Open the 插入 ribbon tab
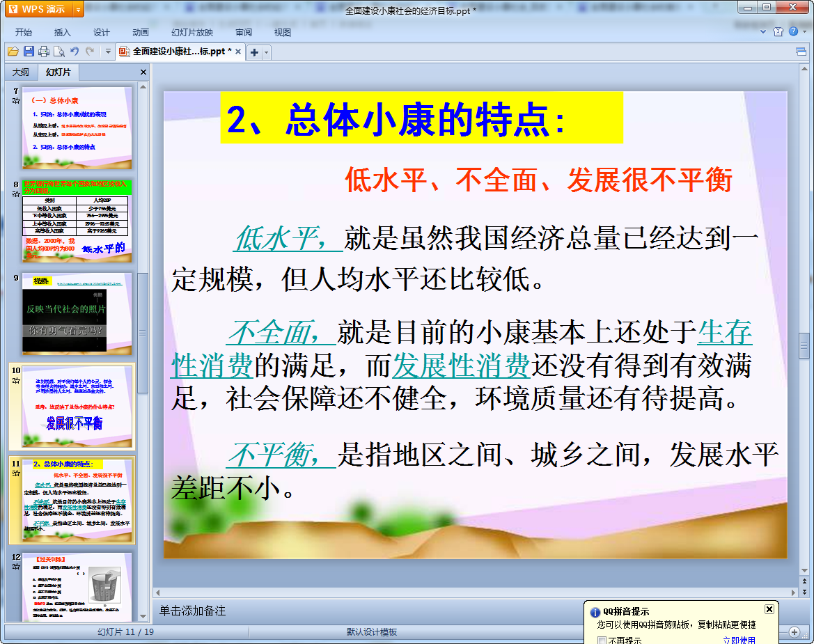Screen dimensions: 814x644 (62, 32)
